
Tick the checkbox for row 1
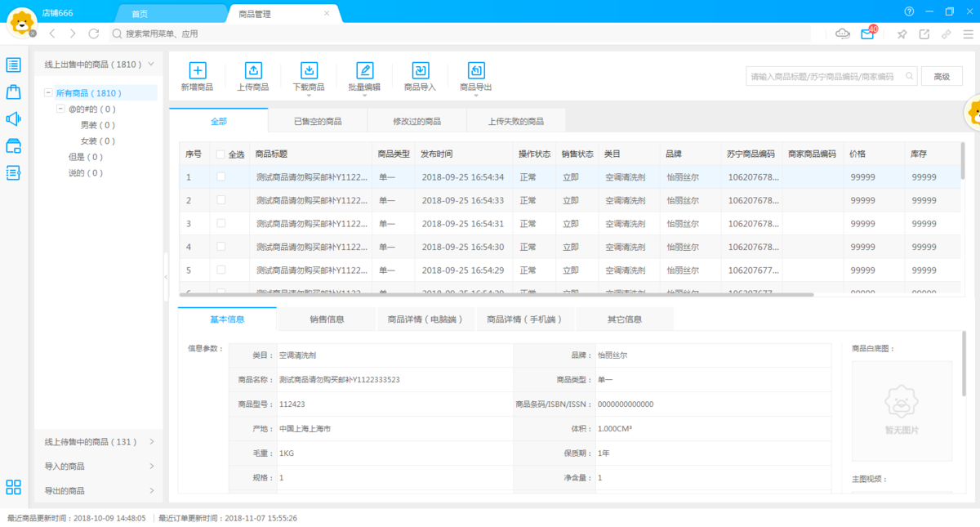(220, 177)
